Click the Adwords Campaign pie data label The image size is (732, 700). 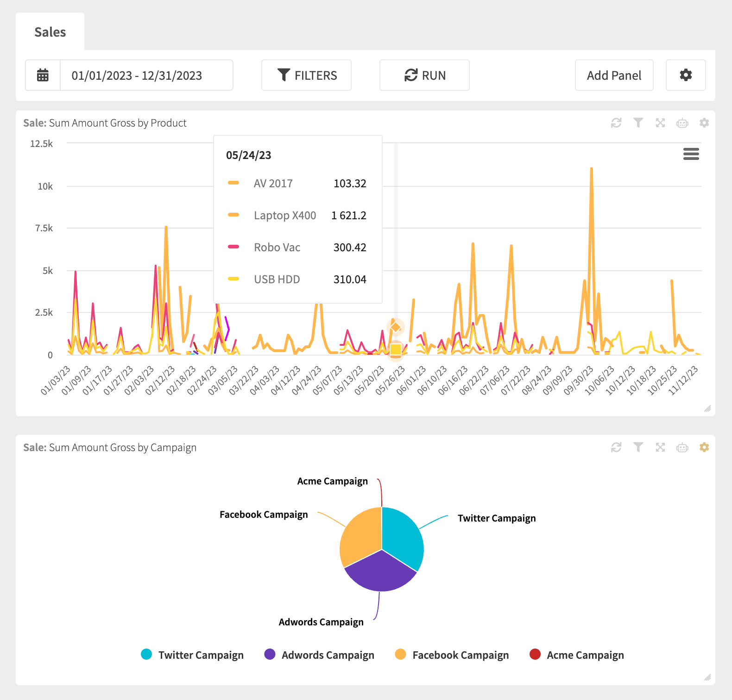tap(321, 622)
